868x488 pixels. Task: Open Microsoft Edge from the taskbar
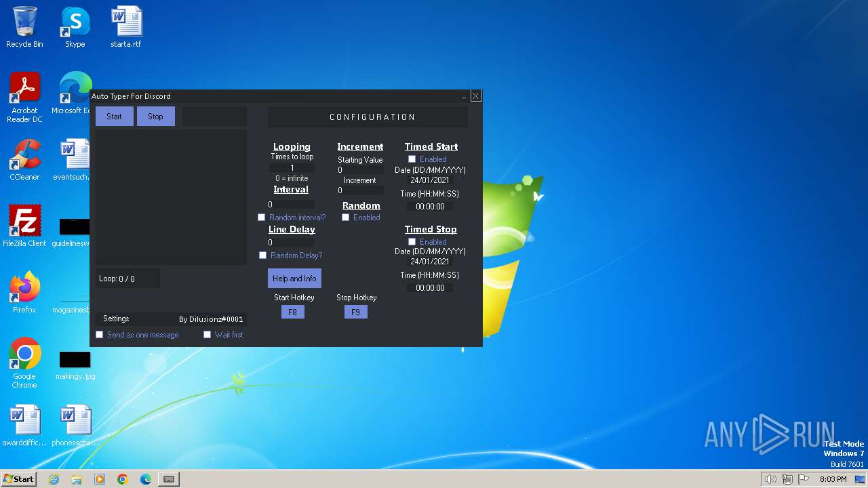[146, 479]
